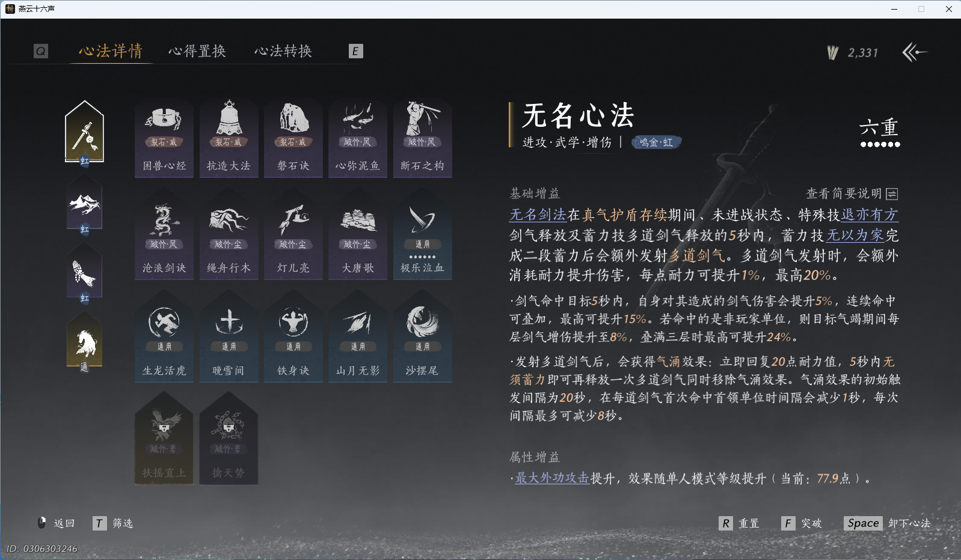The image size is (961, 560).
Task: Click the Q key tab-switch hint
Action: (x=41, y=51)
